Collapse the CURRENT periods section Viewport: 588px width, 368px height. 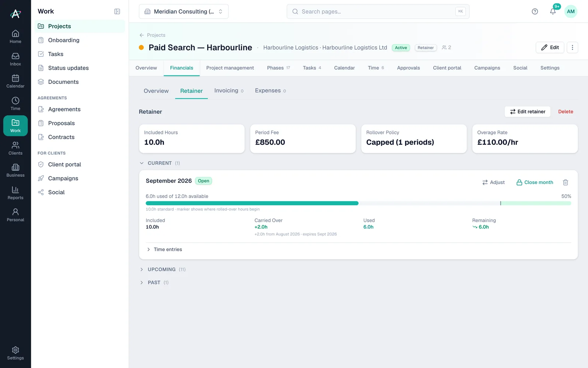(159, 163)
